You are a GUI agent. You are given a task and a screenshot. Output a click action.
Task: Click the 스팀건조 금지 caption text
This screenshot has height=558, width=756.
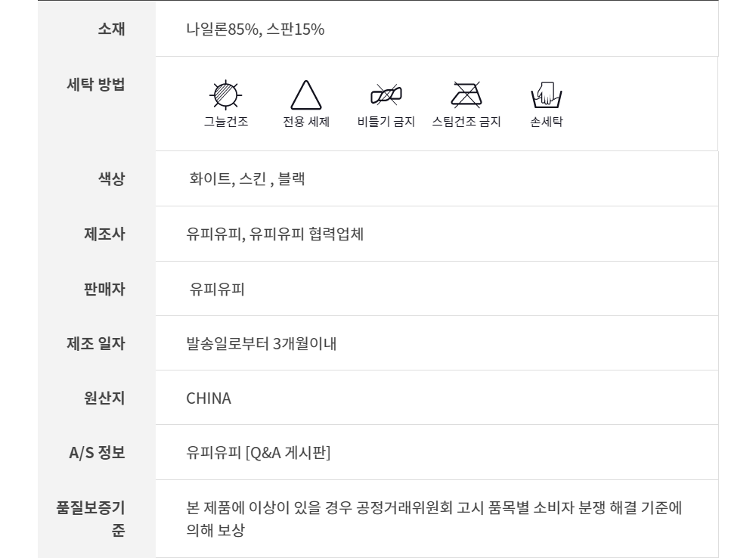(x=466, y=122)
